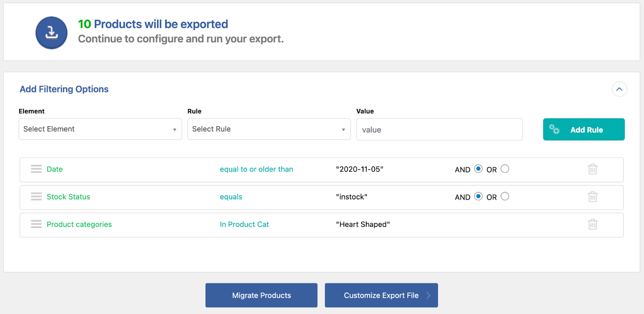Viewport: 644px width, 314px height.
Task: Delete the Stock Status filter rule
Action: pos(592,197)
